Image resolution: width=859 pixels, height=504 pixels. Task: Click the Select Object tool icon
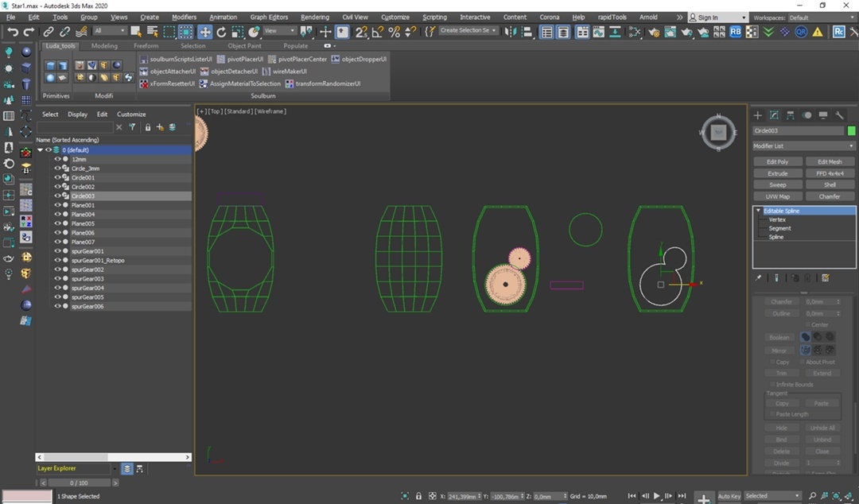click(136, 32)
